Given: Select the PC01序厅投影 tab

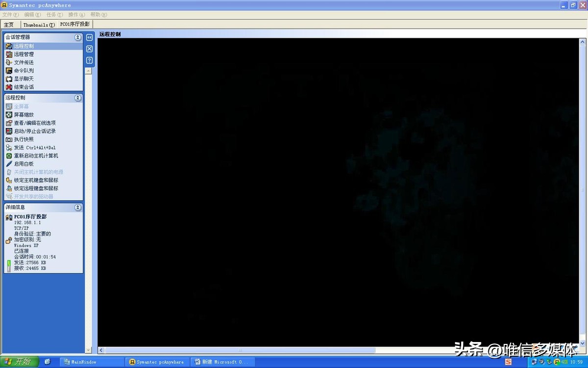Looking at the screenshot, I should click(x=75, y=24).
